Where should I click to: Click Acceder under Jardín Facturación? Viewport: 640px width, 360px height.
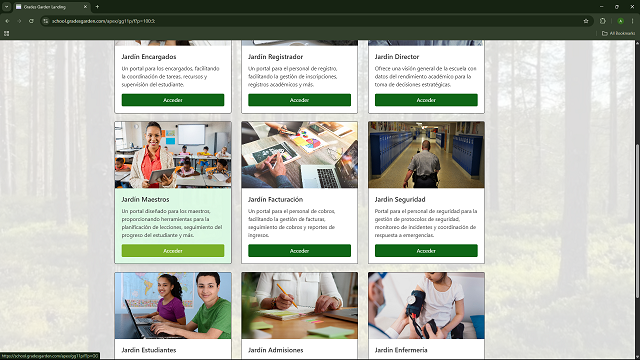[x=299, y=251]
